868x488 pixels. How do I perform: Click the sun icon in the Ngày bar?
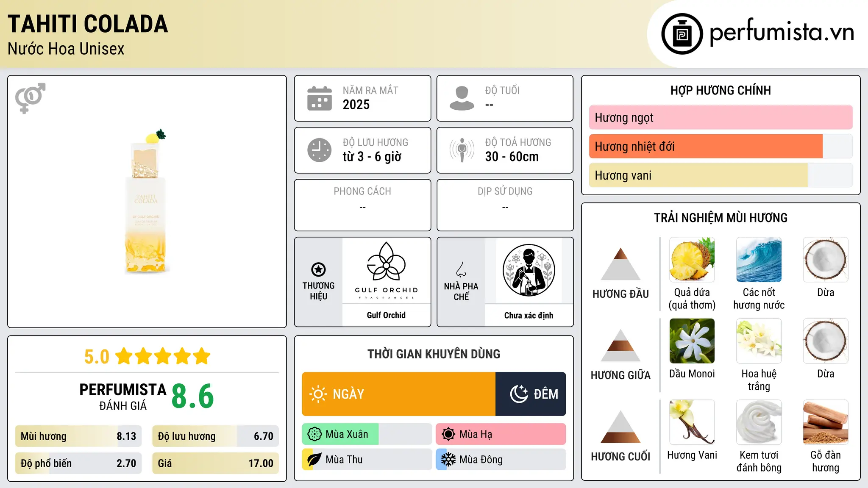318,394
